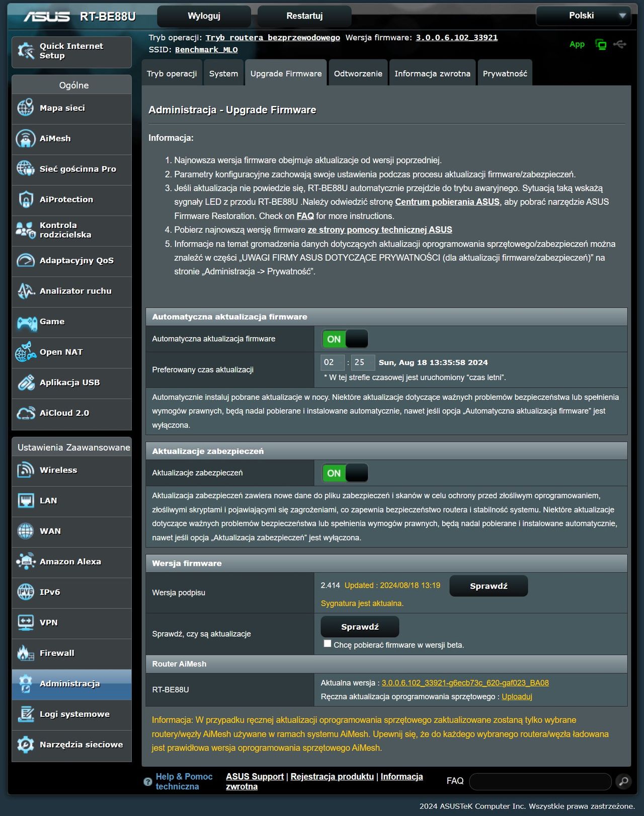The width and height of the screenshot is (644, 816).
Task: Open Adaptacyjny QoS gauge icon
Action: pos(26,260)
